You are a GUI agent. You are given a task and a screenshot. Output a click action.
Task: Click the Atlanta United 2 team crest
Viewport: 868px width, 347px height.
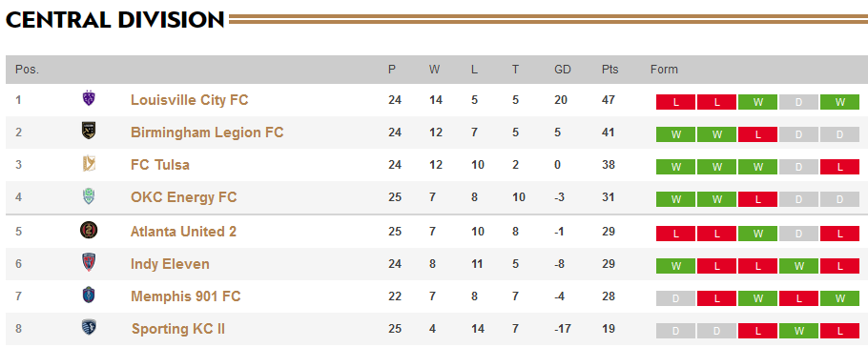click(x=89, y=231)
